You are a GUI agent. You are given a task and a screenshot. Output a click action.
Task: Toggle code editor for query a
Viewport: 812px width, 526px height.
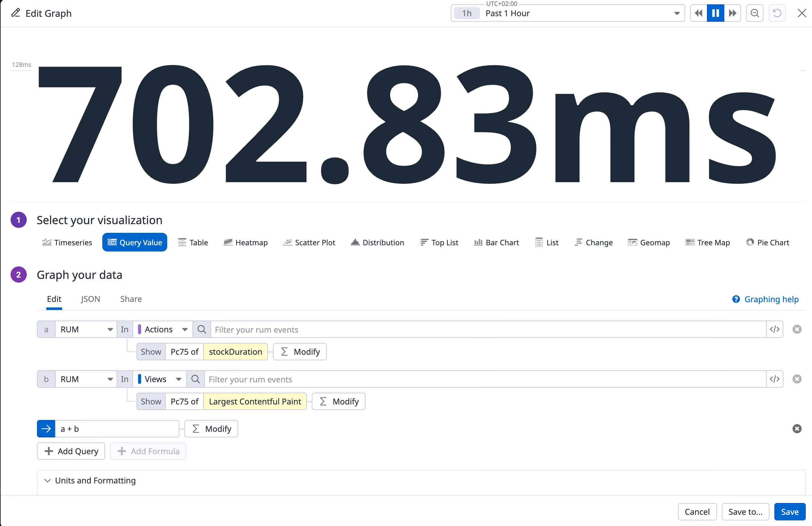[x=774, y=329]
